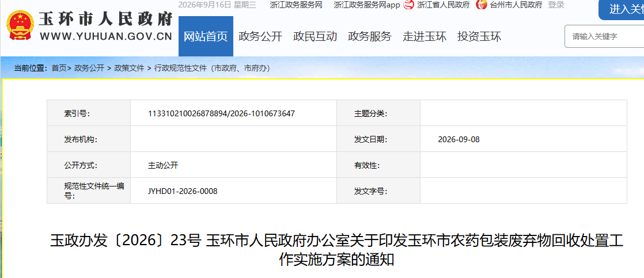Click the 进入关怀 blue button
Viewport: 644px width, 278px height.
pyautogui.click(x=622, y=9)
